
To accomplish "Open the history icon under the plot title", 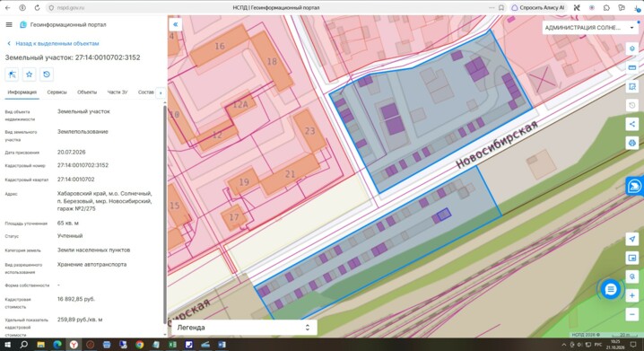I will click(x=47, y=75).
